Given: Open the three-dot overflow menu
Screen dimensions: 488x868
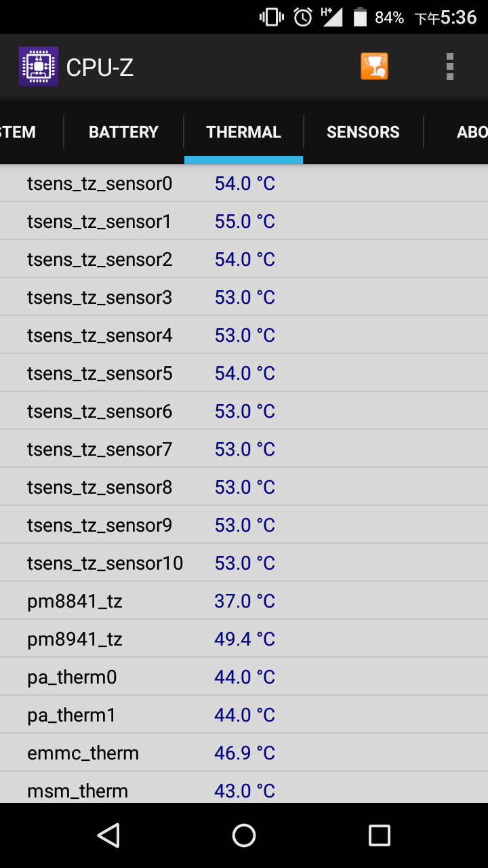Looking at the screenshot, I should [x=449, y=66].
